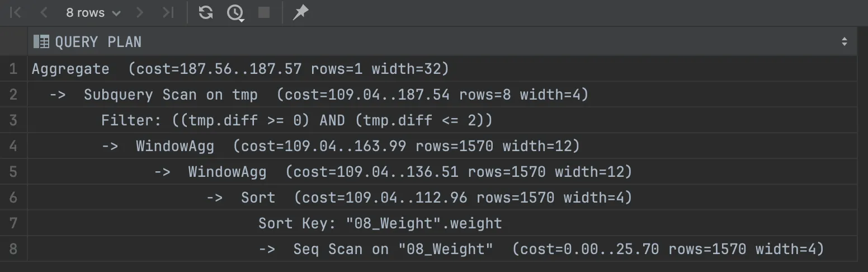Pin the result tab with pin icon
This screenshot has height=272, width=868.
pos(301,12)
